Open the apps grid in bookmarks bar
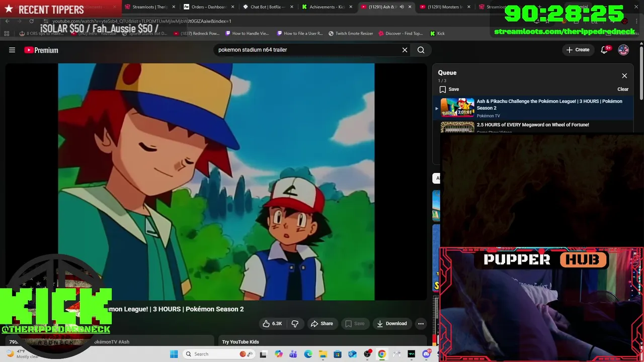The image size is (644, 362). point(7,34)
